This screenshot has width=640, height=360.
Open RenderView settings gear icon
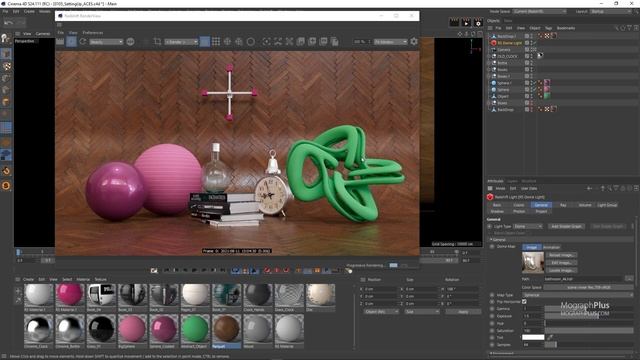414,41
